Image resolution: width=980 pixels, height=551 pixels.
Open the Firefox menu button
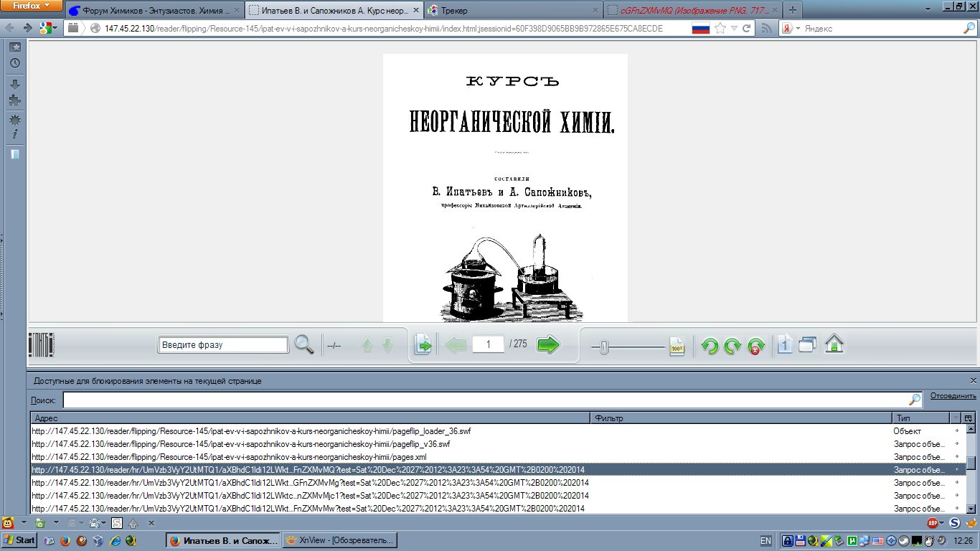(x=32, y=6)
